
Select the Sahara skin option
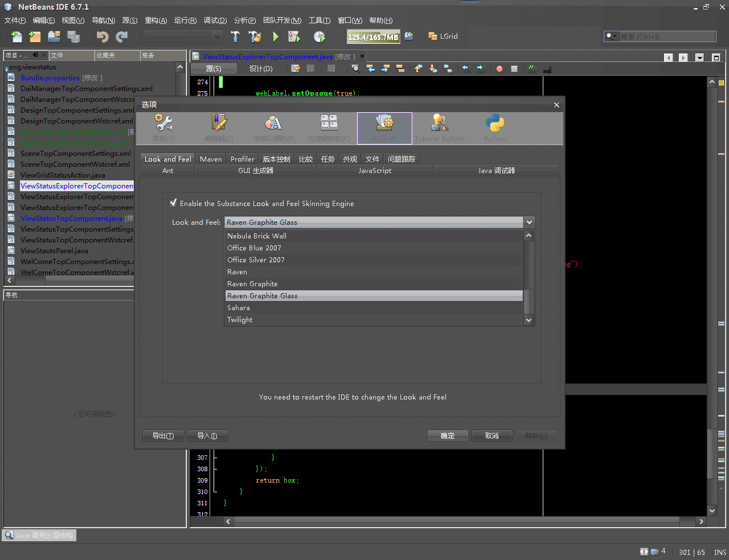coord(374,307)
